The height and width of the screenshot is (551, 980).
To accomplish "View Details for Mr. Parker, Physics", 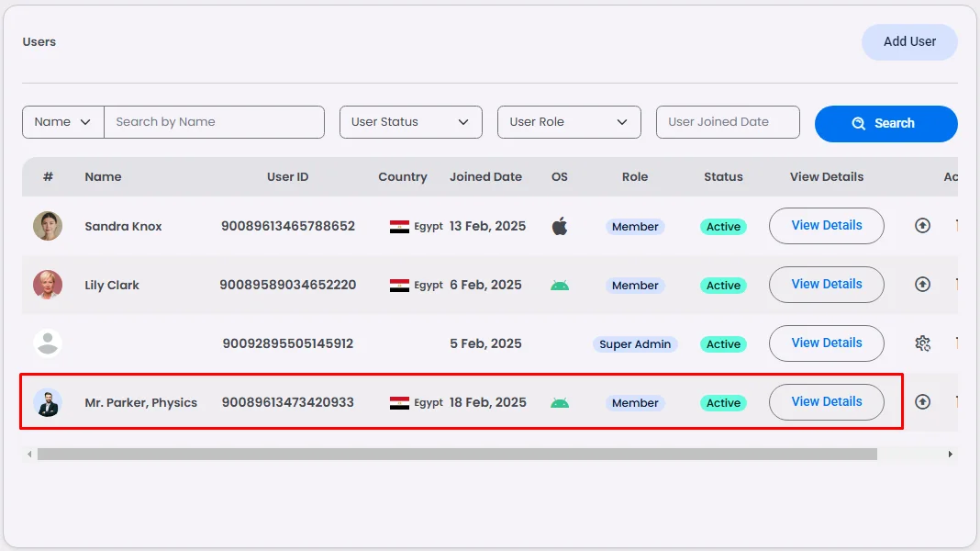I will [x=826, y=402].
